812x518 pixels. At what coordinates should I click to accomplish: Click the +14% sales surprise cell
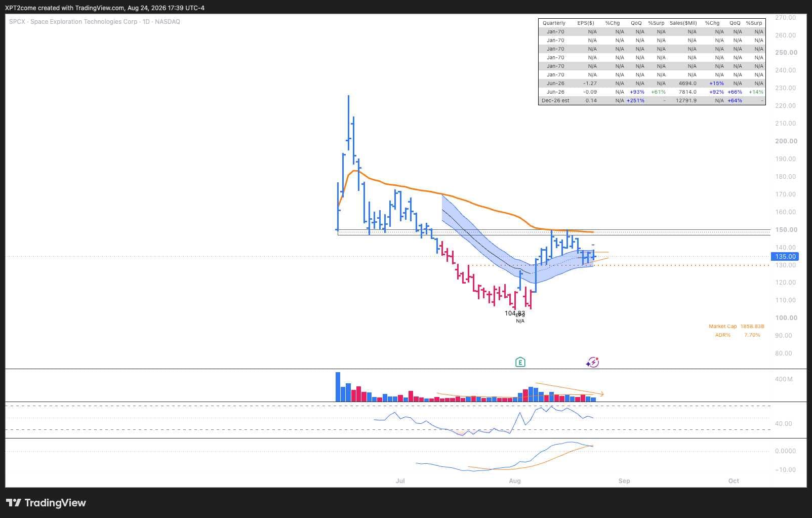pyautogui.click(x=756, y=92)
